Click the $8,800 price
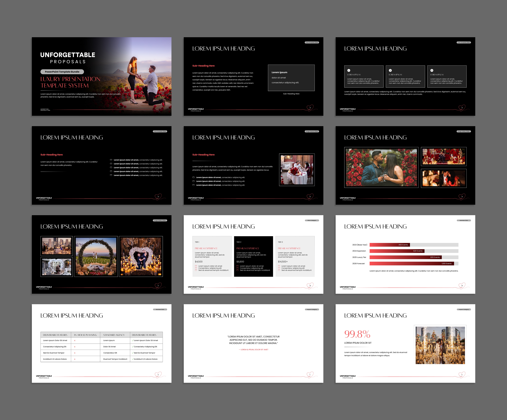 tap(240, 262)
